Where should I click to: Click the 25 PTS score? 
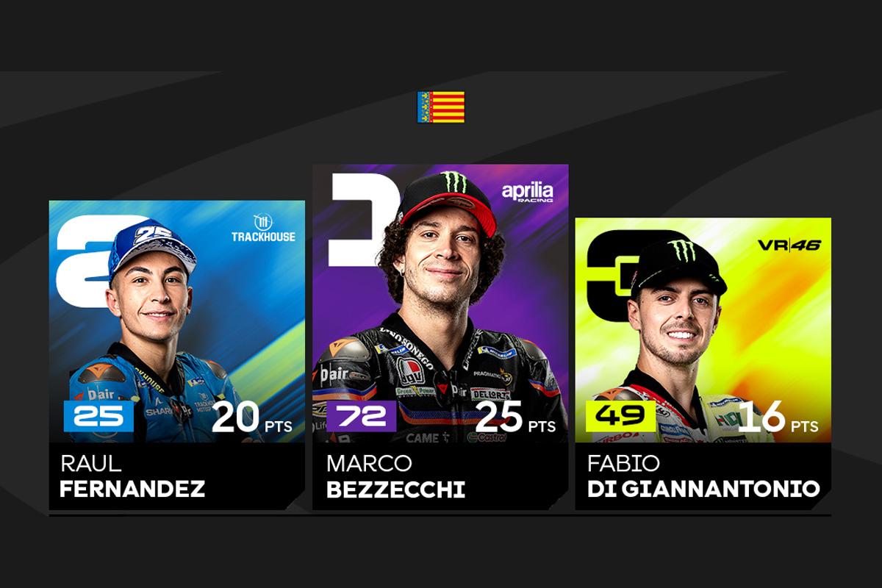pos(515,419)
